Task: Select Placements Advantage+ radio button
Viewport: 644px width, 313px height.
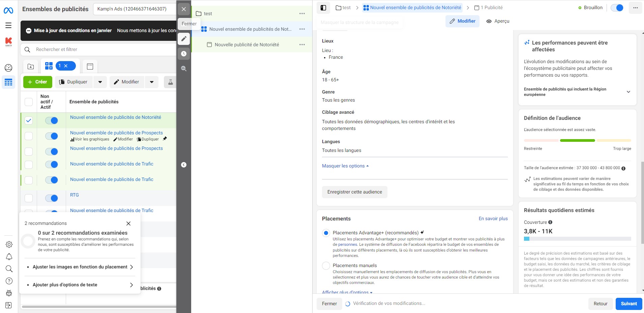Action: (x=326, y=233)
